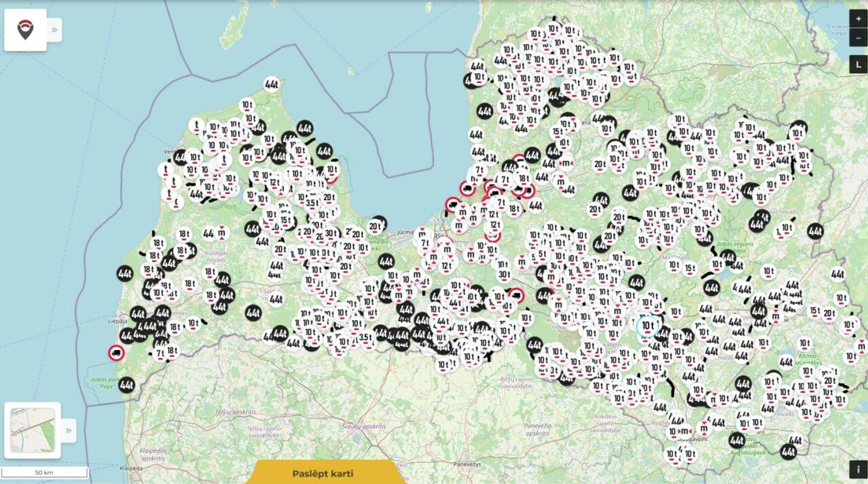The width and height of the screenshot is (868, 484).
Task: Select the lone 44t marker at the northern cape
Action: click(272, 85)
